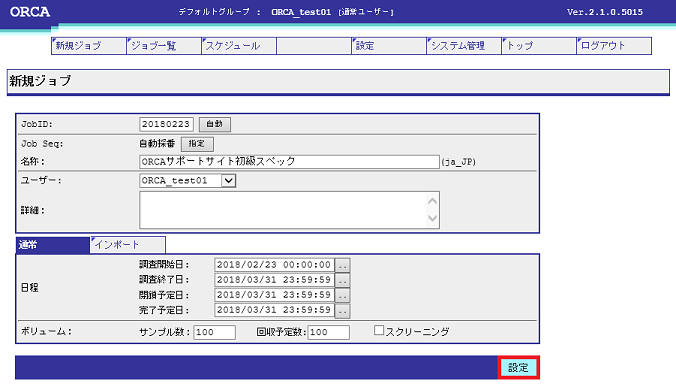Click the 詳細 textarea scroll up arrow
This screenshot has height=387, width=676.
432,201
